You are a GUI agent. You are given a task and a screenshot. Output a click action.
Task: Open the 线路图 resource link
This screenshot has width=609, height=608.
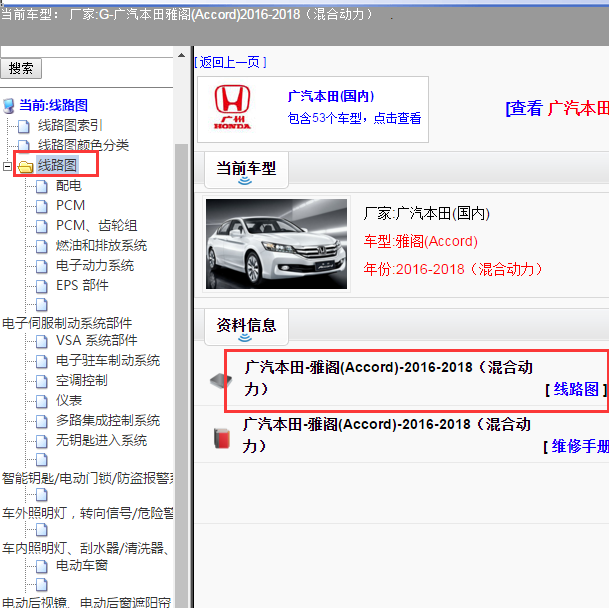(576, 389)
